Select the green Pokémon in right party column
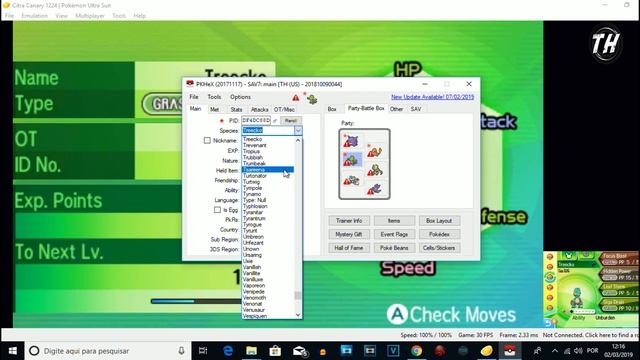Viewport: 640px width, 360px height. pos(375,170)
